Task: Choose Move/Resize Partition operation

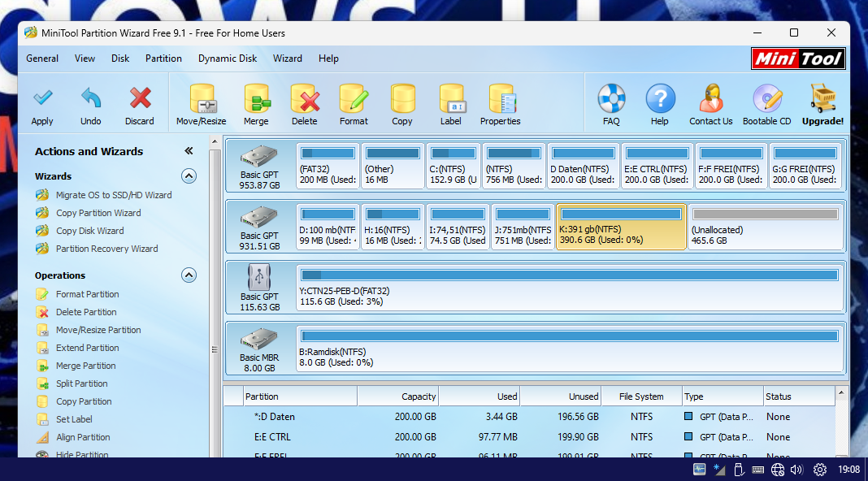Action: click(98, 330)
